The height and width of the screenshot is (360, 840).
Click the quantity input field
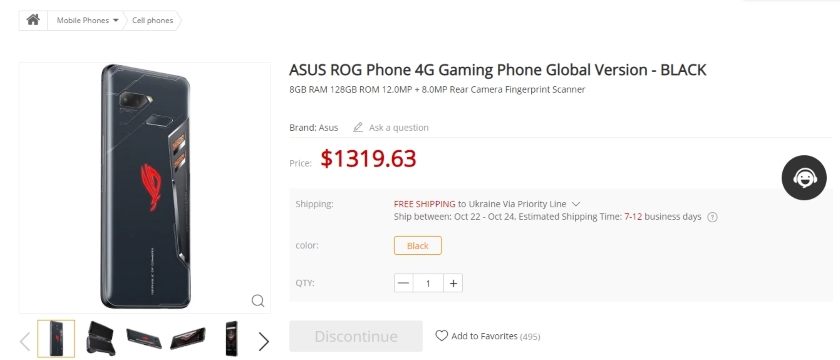(428, 283)
